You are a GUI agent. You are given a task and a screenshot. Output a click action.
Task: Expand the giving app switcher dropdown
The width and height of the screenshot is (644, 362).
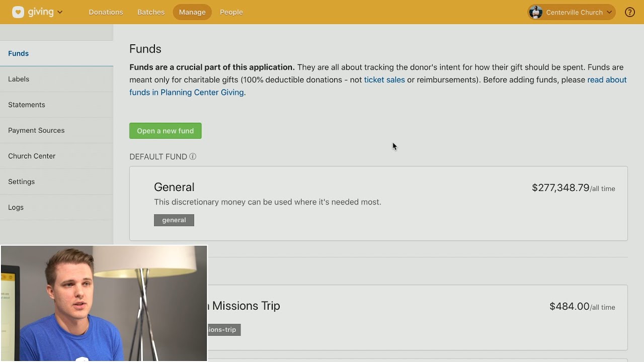(x=60, y=12)
